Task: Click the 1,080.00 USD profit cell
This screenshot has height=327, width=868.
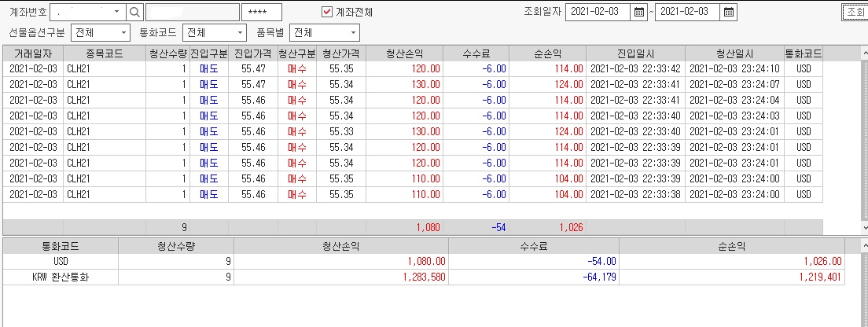Action: (x=341, y=262)
